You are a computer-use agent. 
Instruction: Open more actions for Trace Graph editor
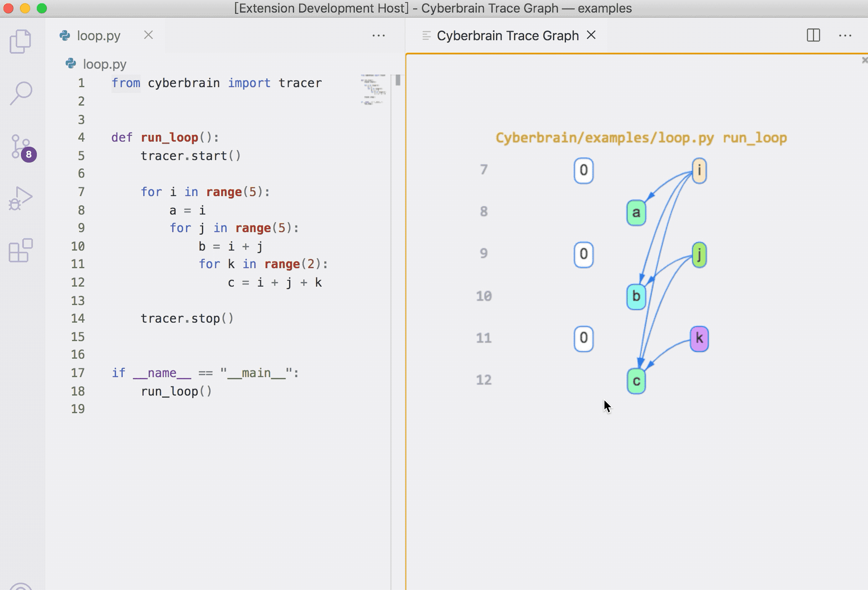[845, 36]
